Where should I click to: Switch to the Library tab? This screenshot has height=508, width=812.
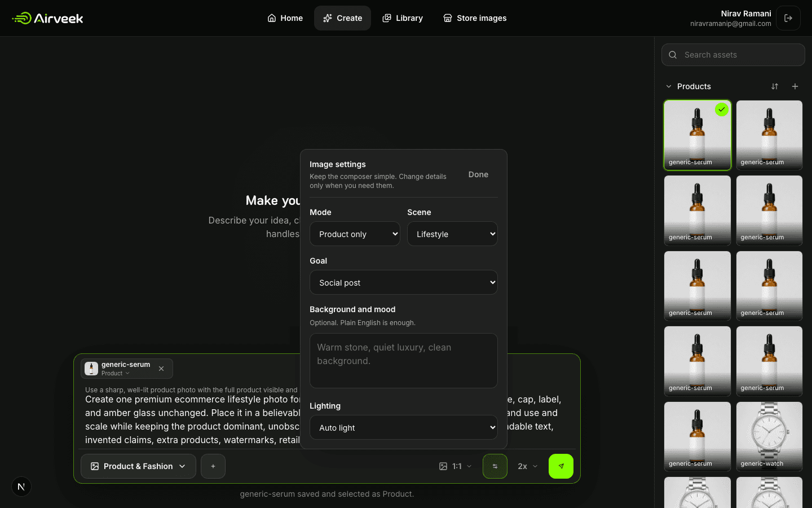pyautogui.click(x=403, y=18)
